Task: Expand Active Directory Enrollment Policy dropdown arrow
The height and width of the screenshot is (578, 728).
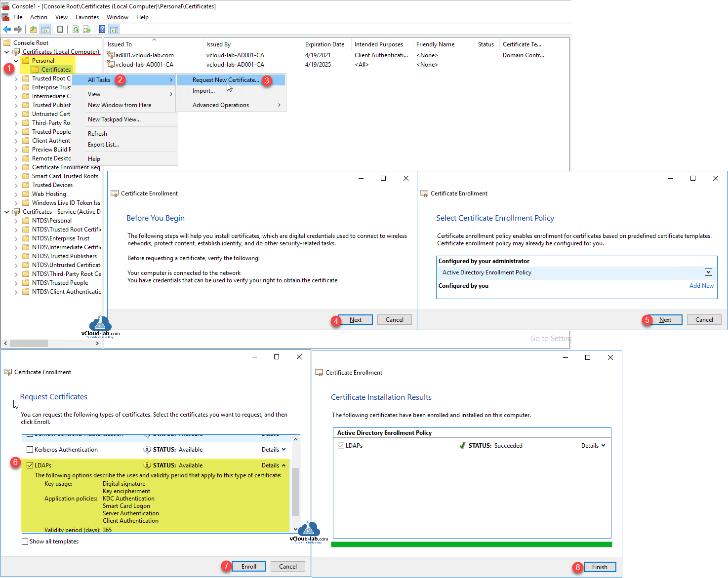Action: pyautogui.click(x=708, y=272)
